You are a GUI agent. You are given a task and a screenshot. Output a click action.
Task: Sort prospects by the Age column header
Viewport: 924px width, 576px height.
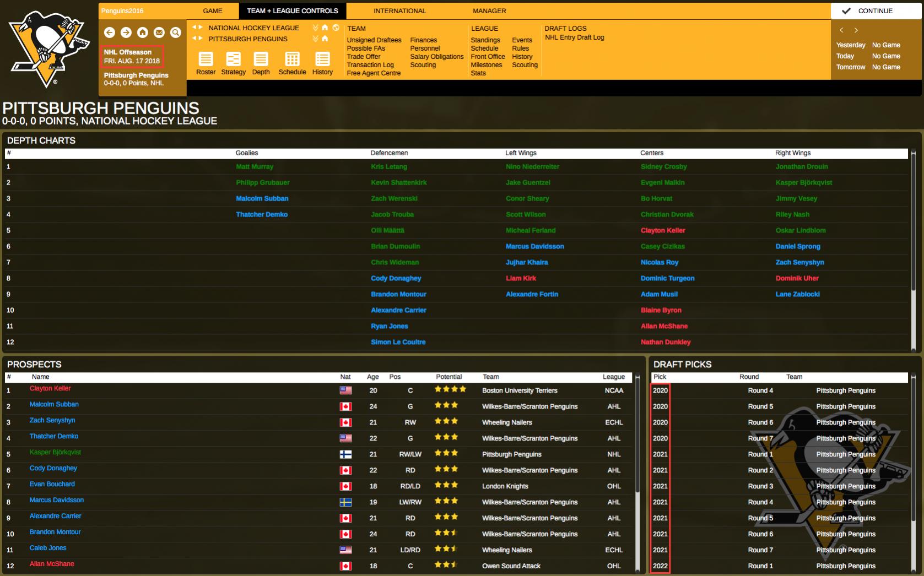tap(373, 377)
